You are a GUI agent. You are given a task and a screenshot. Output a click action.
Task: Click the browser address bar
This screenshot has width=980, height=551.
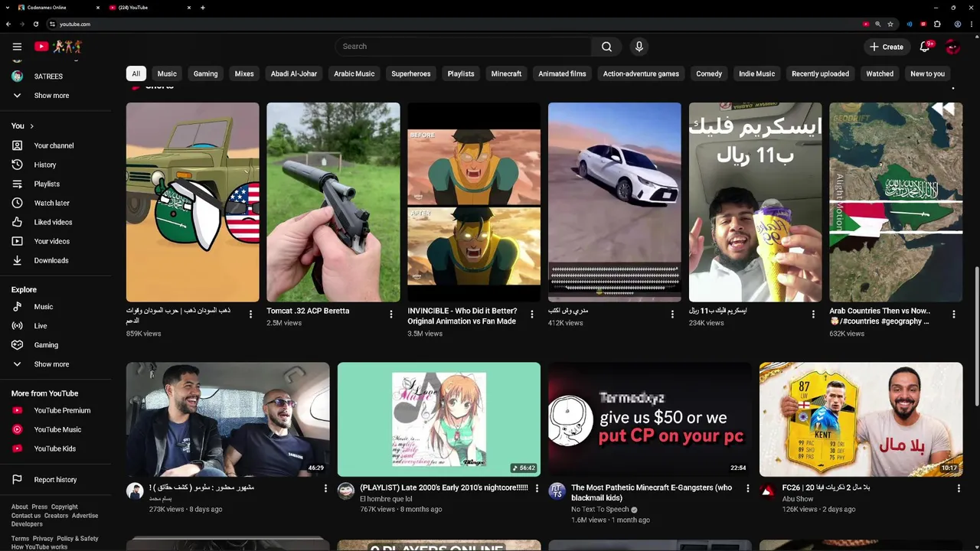pyautogui.click(x=452, y=24)
